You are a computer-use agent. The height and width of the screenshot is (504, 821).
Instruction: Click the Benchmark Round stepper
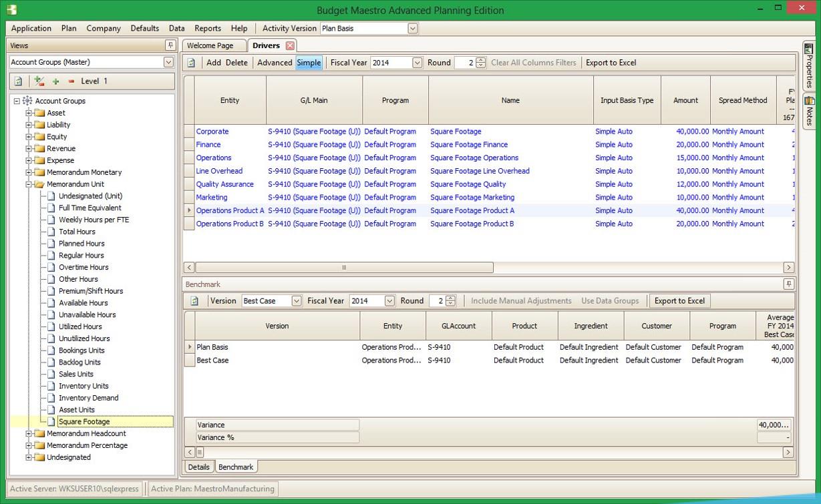(451, 301)
